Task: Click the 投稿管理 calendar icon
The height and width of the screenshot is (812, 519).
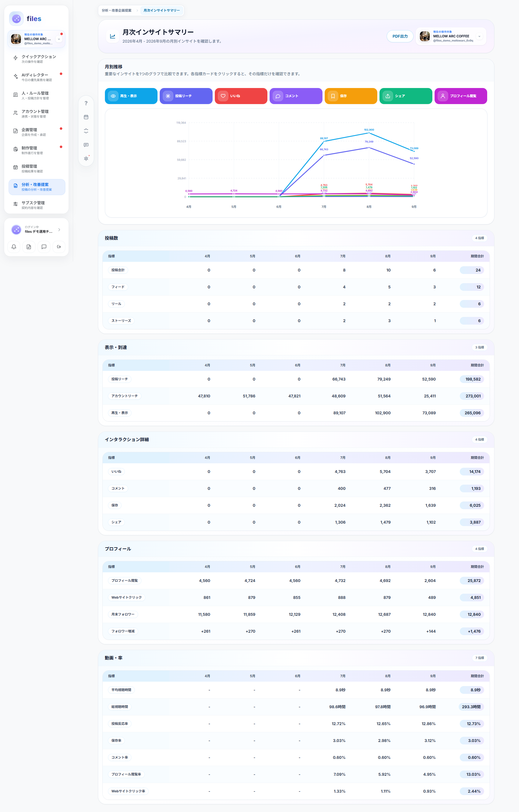Action: [16, 168]
